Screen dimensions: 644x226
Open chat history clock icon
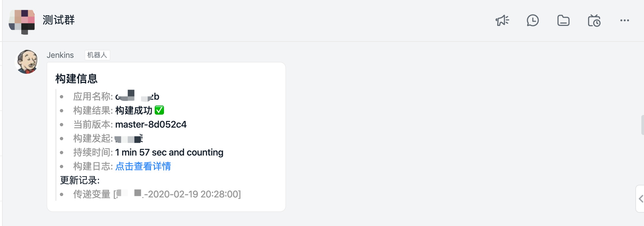click(533, 21)
